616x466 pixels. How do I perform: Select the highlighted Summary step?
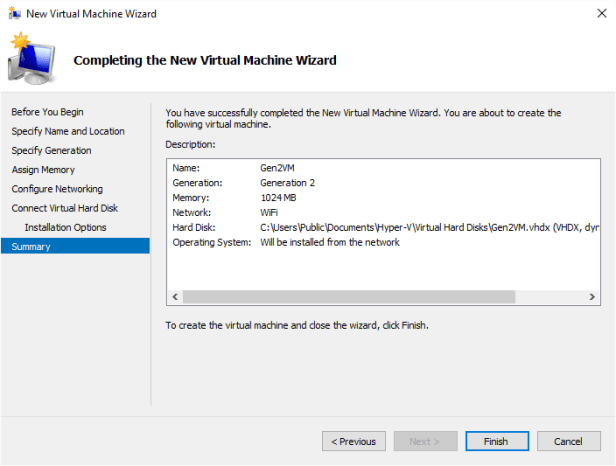point(31,246)
